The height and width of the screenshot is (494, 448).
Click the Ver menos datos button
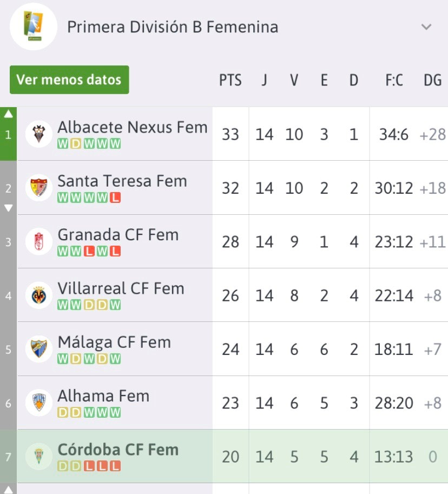pyautogui.click(x=69, y=80)
